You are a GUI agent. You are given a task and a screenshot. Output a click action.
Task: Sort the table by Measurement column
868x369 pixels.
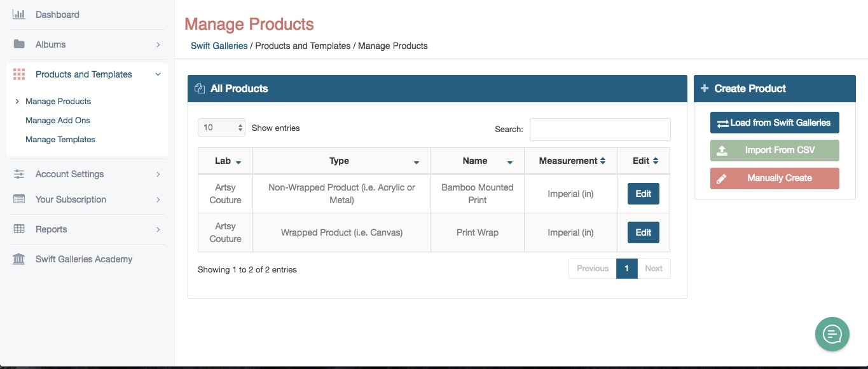click(572, 161)
